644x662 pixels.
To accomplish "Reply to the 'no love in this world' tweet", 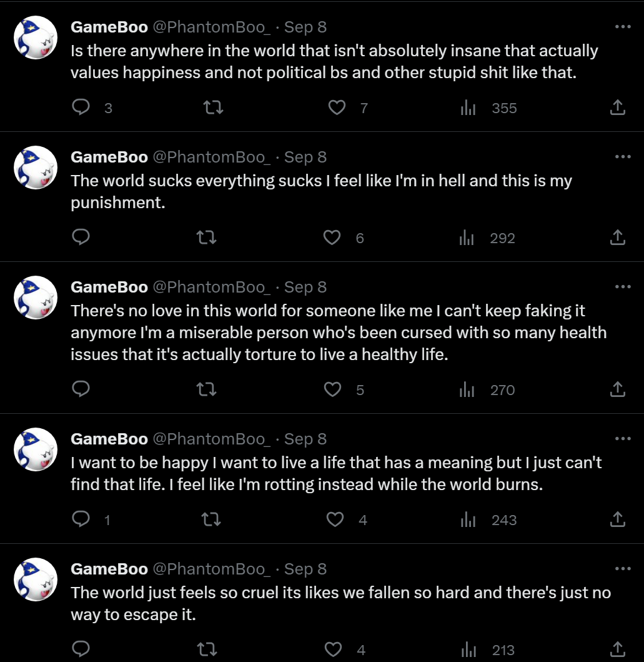I will [x=81, y=389].
